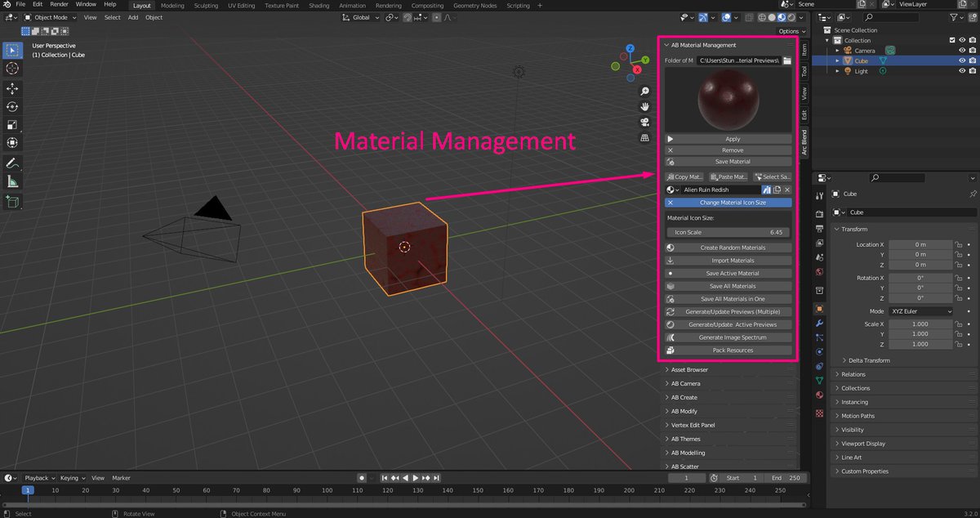This screenshot has width=980, height=518.
Task: Switch to the UV Editing workspace tab
Action: point(241,5)
